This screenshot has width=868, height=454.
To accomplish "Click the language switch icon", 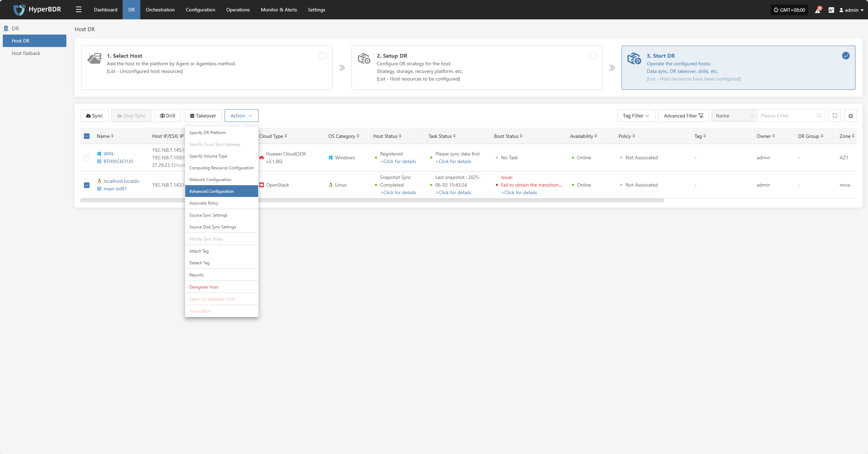I will (831, 10).
